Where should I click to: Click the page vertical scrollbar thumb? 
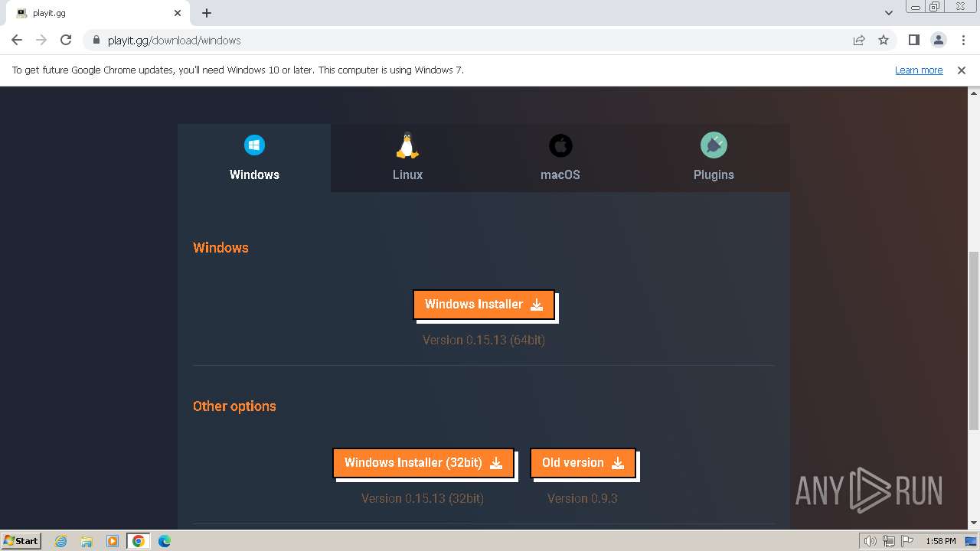point(974,341)
